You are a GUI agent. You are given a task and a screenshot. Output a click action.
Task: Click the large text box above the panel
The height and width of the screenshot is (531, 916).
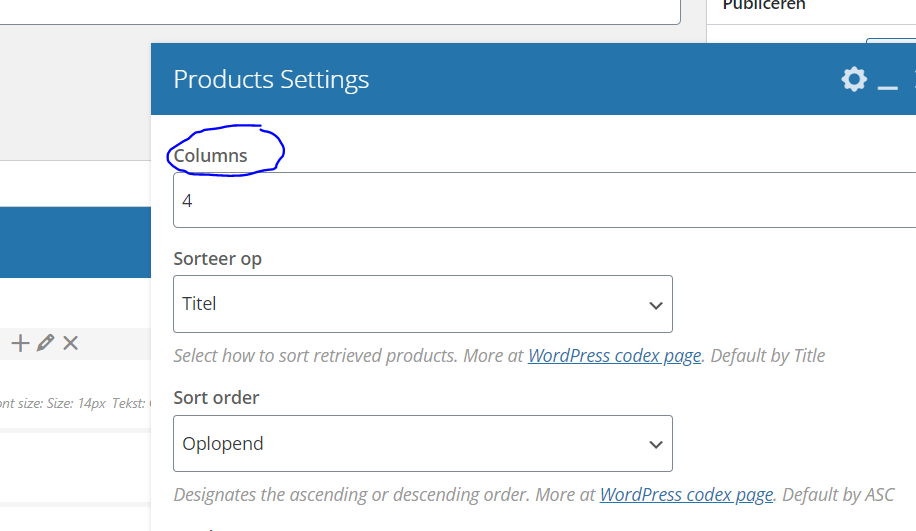[x=340, y=12]
